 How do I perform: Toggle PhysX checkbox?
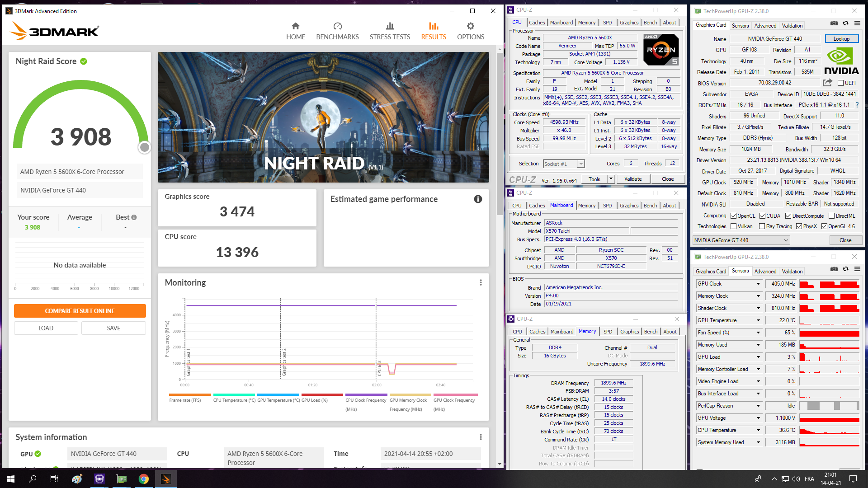[799, 226]
